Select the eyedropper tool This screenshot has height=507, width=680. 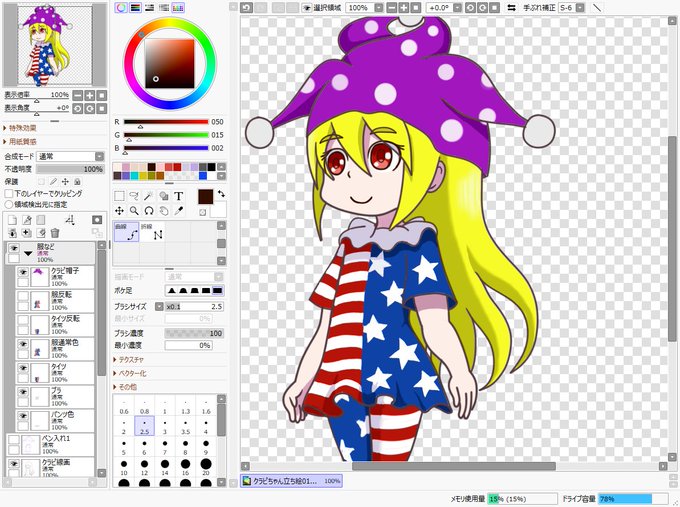pos(179,211)
